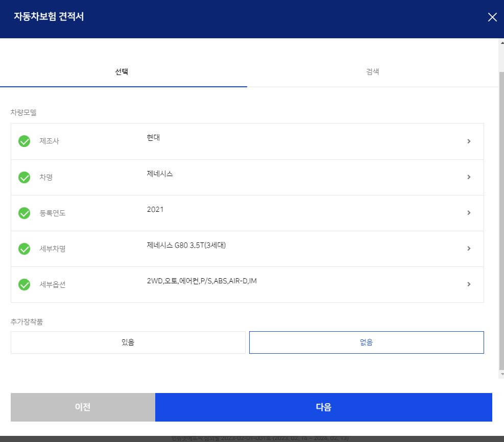
Task: Click the green checkmark beside 세부옵션
Action: click(x=24, y=284)
